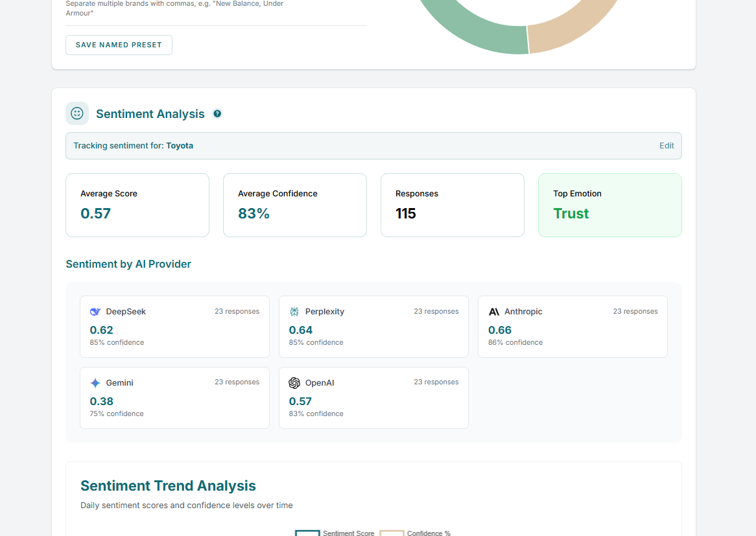756x536 pixels.
Task: Click the Average Confidence 83% value
Action: [254, 213]
